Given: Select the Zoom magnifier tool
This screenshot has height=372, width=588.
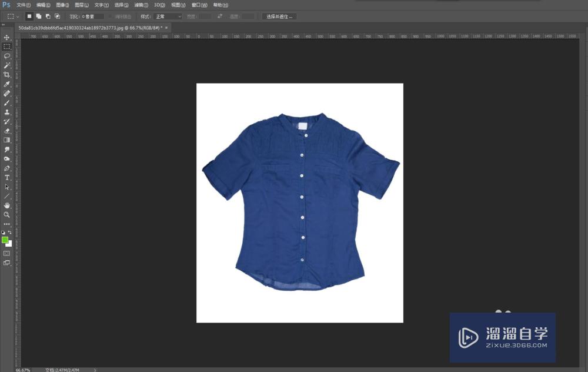Looking at the screenshot, I should point(7,215).
